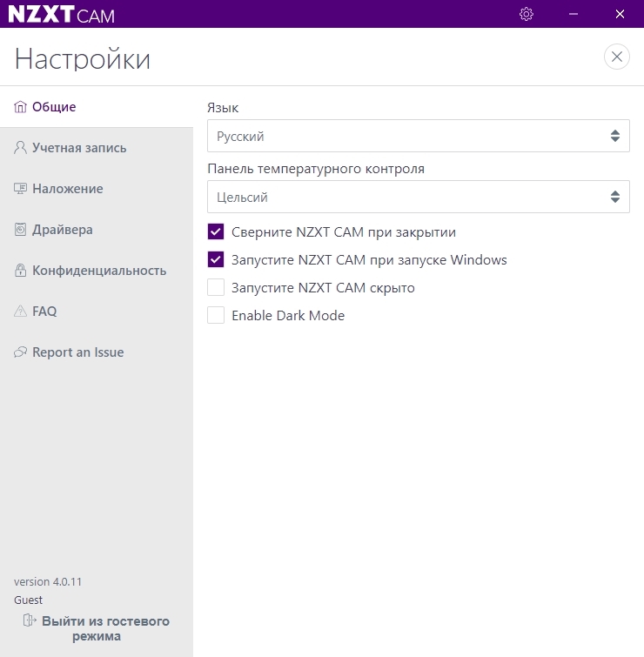This screenshot has height=657, width=644.
Task: Open the Язык dropdown showing Русский
Action: point(418,136)
